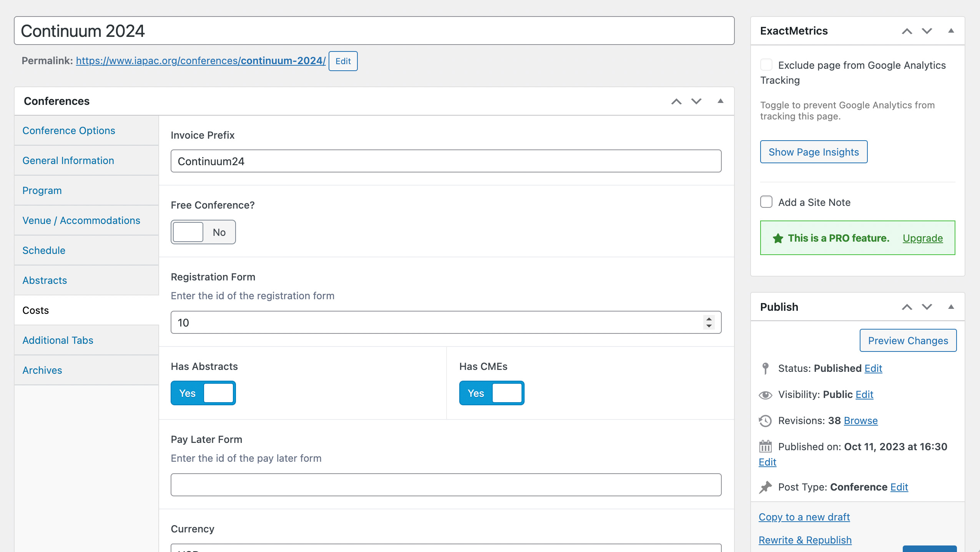
Task: Edit the Conference post type
Action: click(x=899, y=487)
